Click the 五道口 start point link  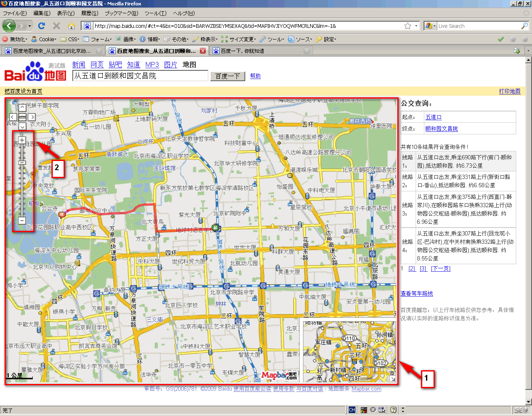tap(433, 117)
